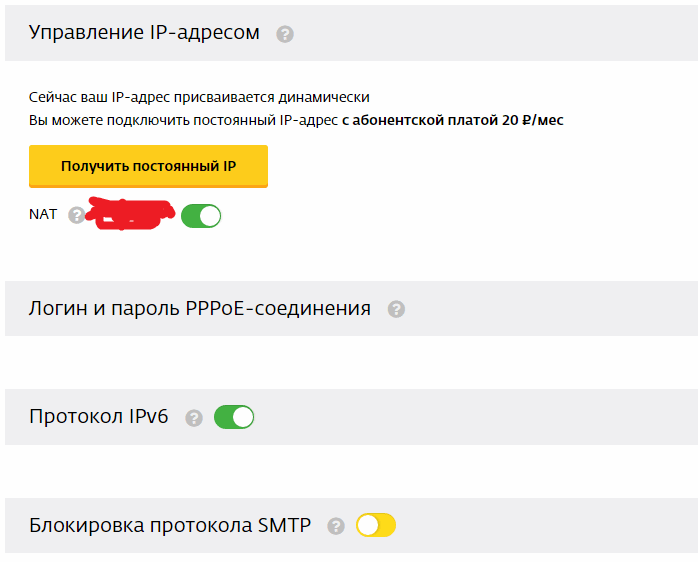Expand the Логин и пароль PPPoE-соединения section
Image resolution: width=698 pixels, height=562 pixels.
(200, 309)
